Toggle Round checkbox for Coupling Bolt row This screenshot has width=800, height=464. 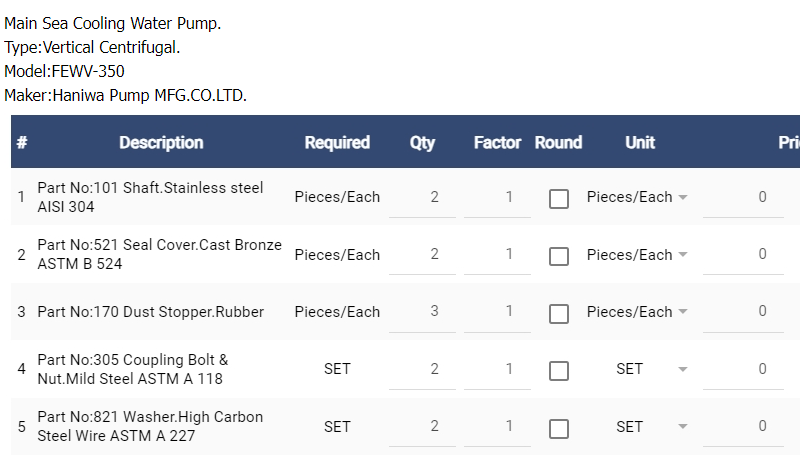click(559, 371)
